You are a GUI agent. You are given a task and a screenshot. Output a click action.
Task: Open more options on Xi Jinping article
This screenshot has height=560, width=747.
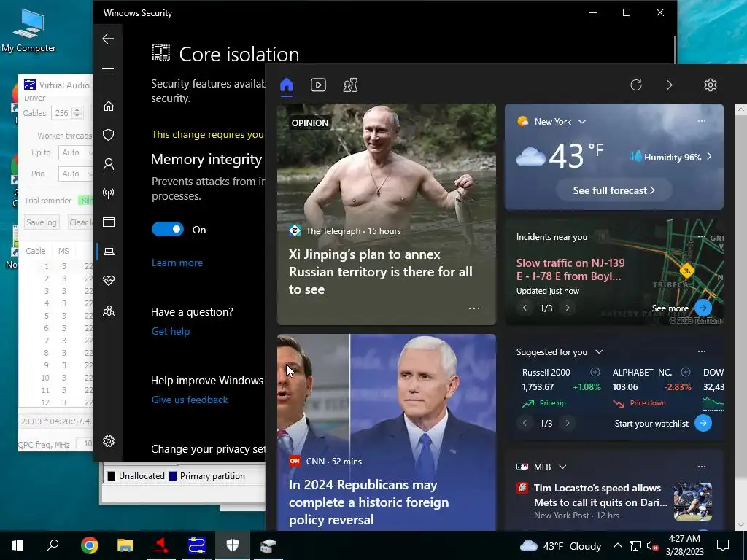point(474,308)
